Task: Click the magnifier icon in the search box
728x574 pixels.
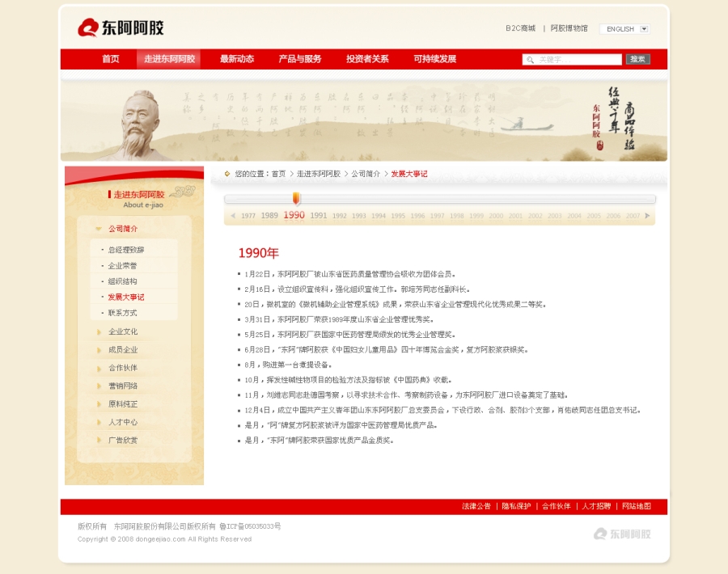Action: click(530, 60)
